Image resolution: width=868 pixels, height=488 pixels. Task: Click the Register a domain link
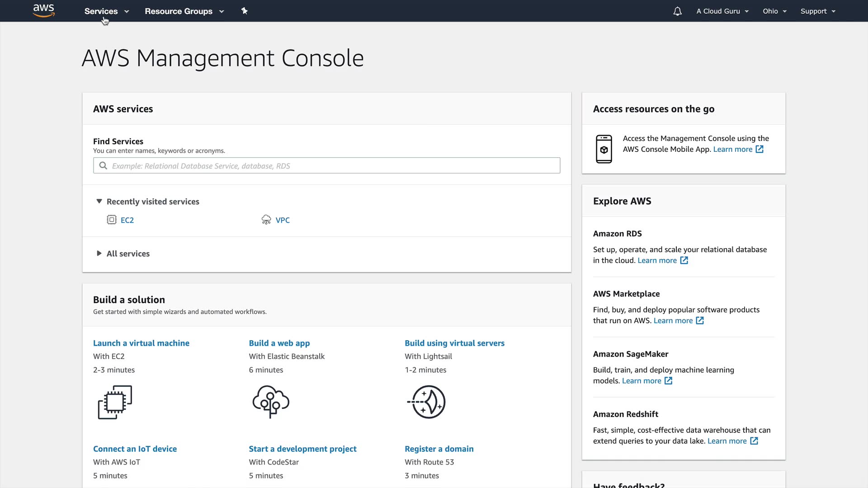(x=439, y=449)
